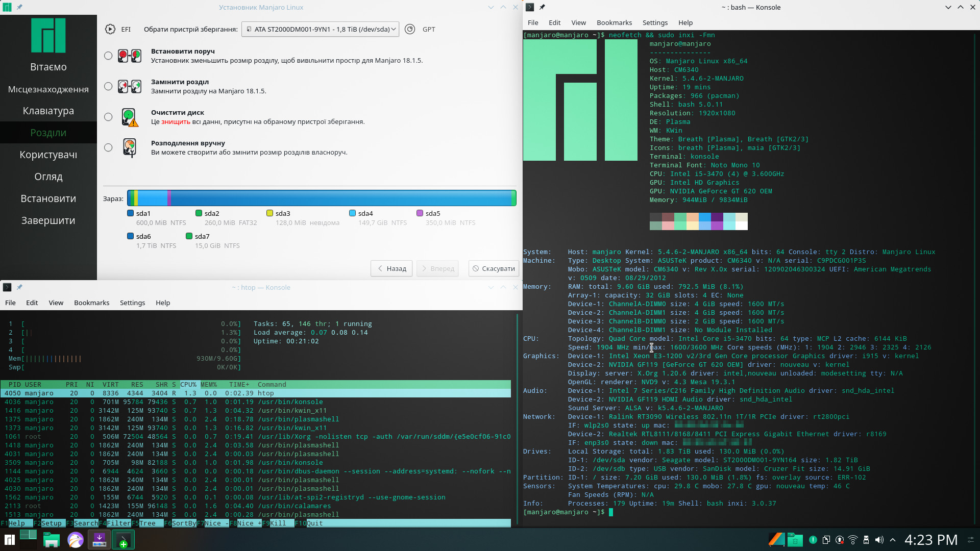980x551 pixels.
Task: Open Help menu in bash Konsole
Action: 685,22
